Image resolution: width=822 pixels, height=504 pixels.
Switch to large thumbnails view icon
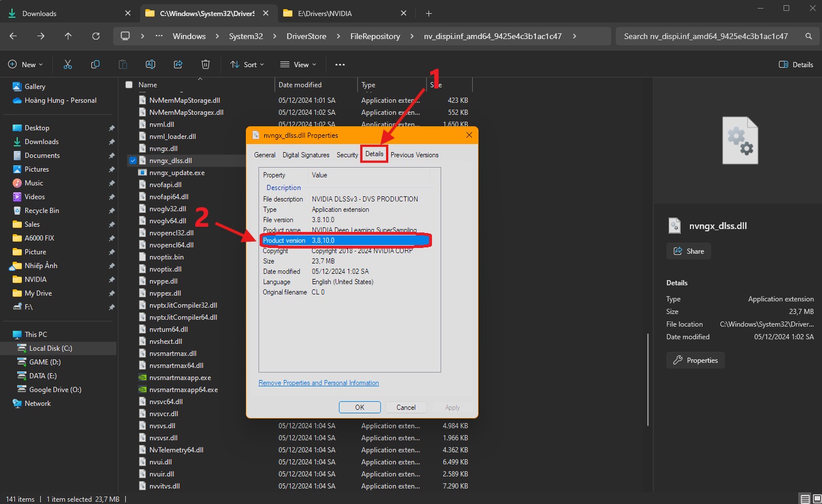(x=817, y=499)
